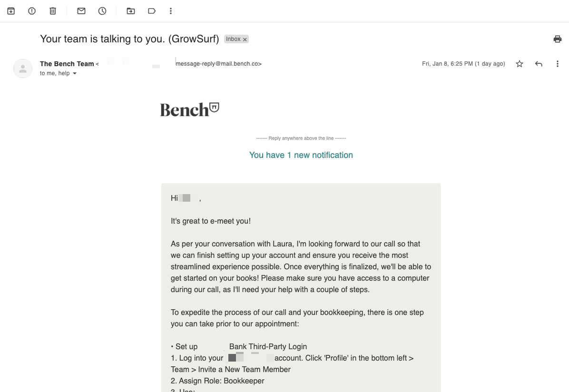Report the message as spam
This screenshot has height=392, width=569.
pos(32,11)
